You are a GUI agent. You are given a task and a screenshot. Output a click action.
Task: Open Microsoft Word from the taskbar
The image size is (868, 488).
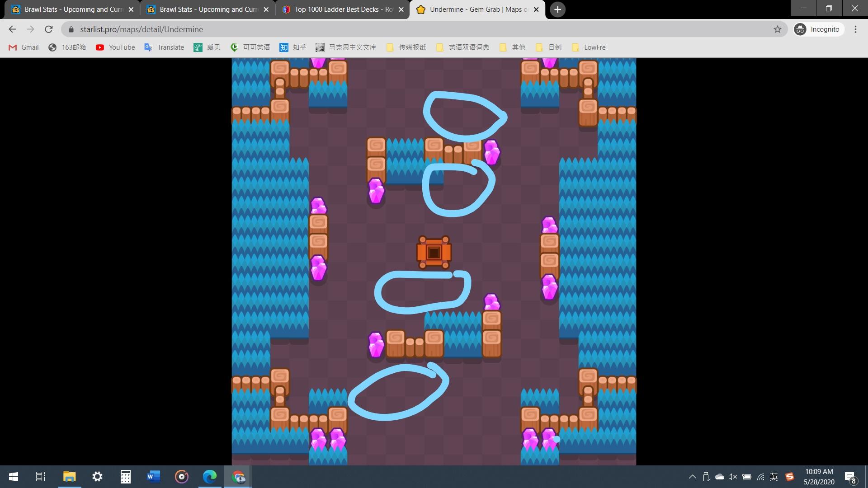pyautogui.click(x=153, y=477)
